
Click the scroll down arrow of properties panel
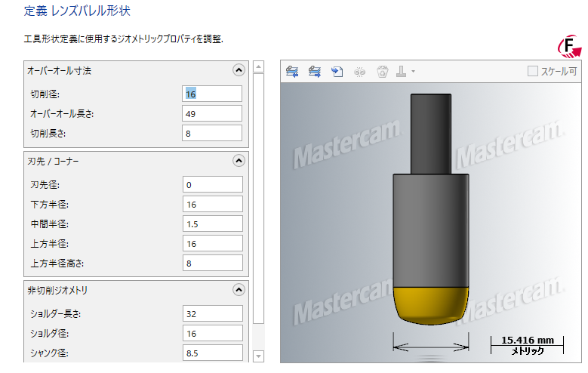click(x=258, y=356)
